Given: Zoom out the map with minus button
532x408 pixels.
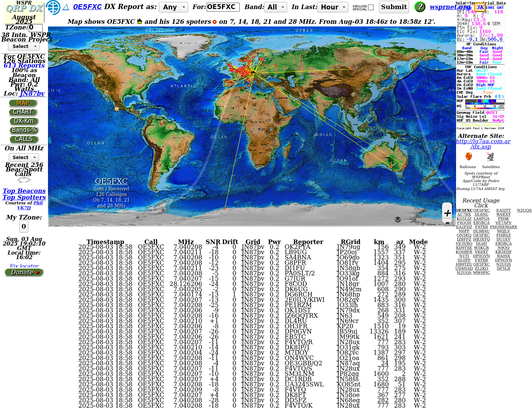Looking at the screenshot, I should pyautogui.click(x=447, y=223).
